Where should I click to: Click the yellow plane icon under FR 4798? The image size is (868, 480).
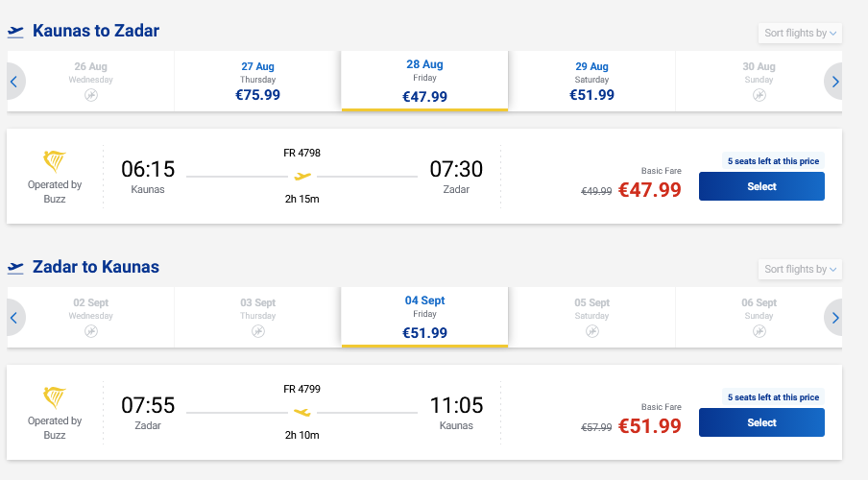302,177
